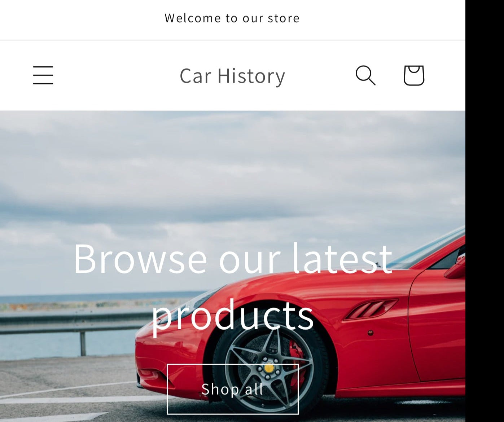Click the Browse our latest products heading

[233, 286]
